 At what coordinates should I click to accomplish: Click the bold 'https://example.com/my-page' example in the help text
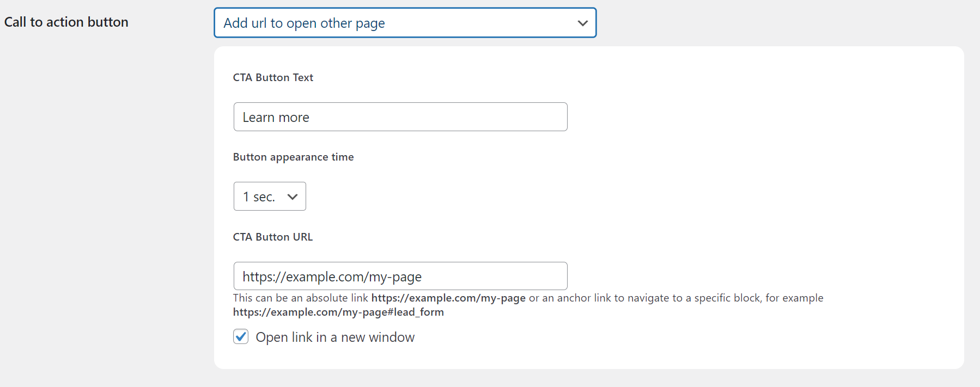coord(448,298)
